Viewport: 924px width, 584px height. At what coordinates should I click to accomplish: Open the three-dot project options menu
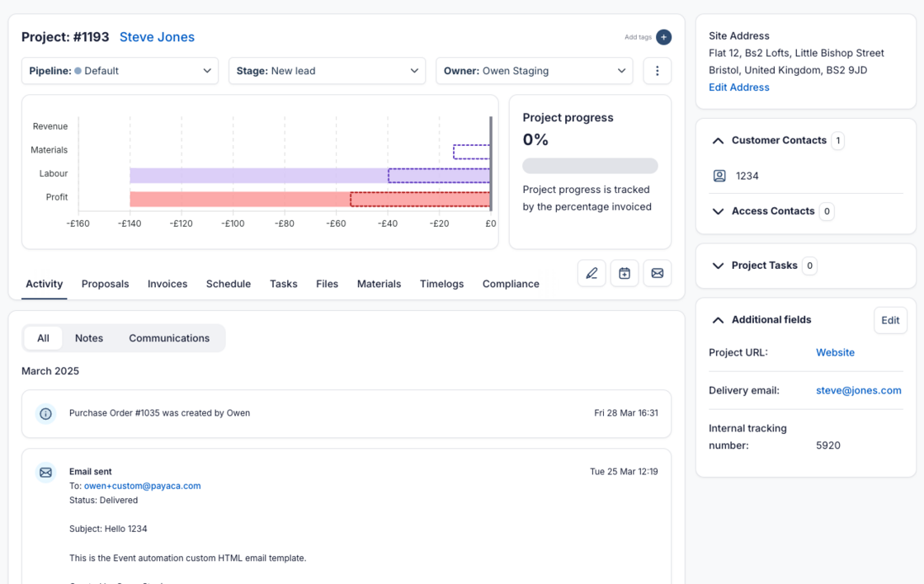[657, 71]
